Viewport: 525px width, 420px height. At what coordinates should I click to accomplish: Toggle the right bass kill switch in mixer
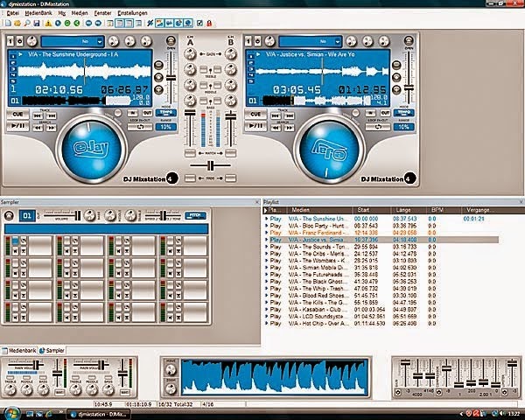pyautogui.click(x=218, y=101)
